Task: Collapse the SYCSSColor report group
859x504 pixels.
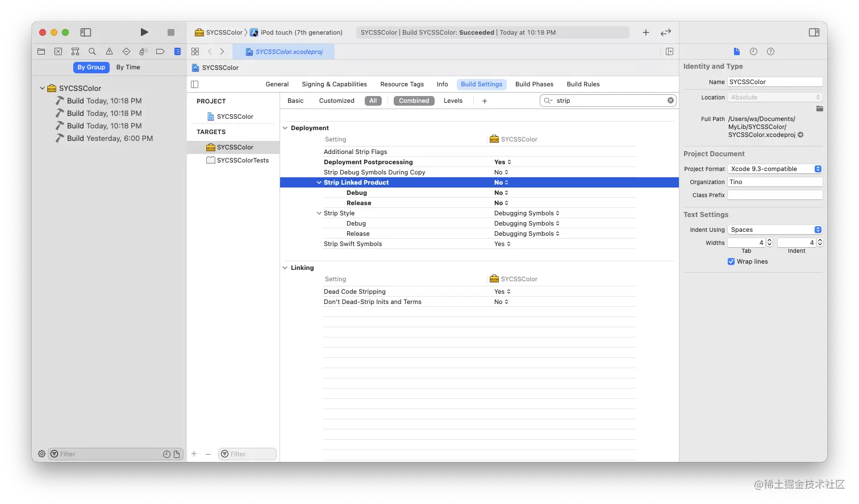Action: pos(42,88)
